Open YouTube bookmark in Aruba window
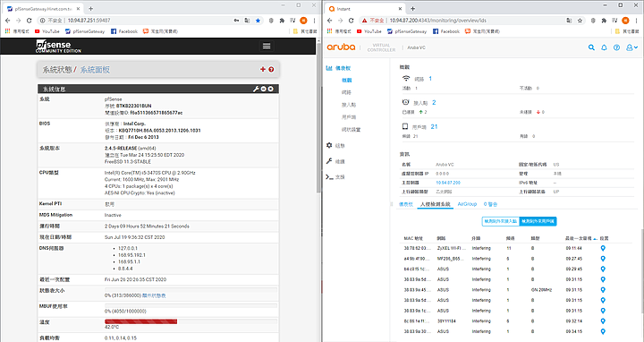644x342 pixels. click(369, 31)
